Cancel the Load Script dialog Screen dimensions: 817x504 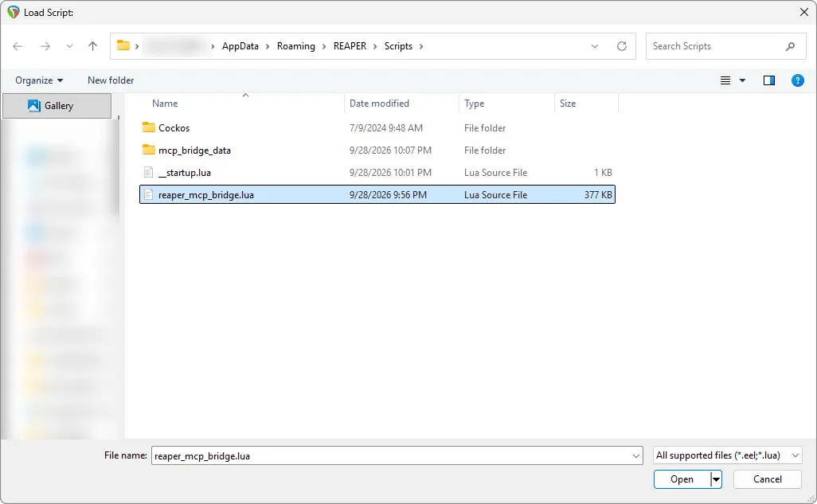(x=767, y=479)
